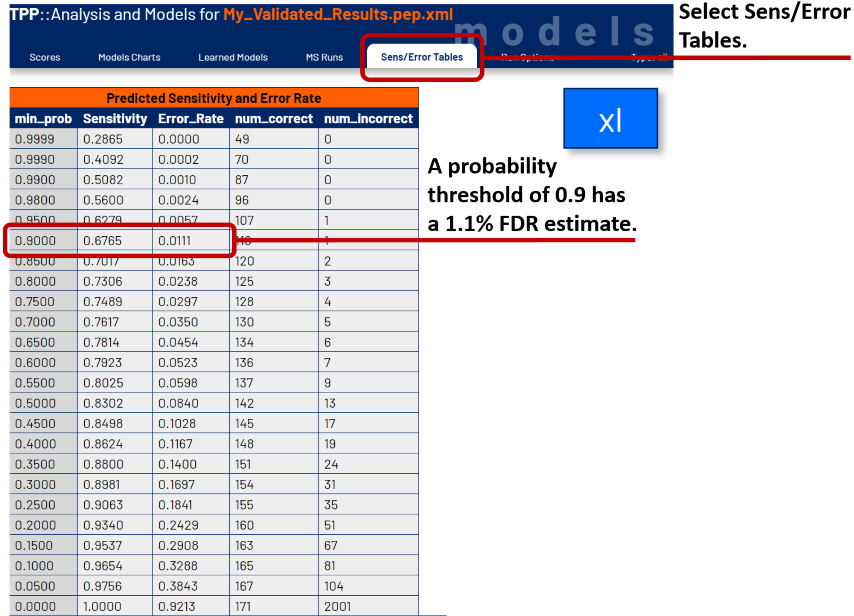Click the Sensitivity column header
Screen dimensions: 854x616
[115, 119]
